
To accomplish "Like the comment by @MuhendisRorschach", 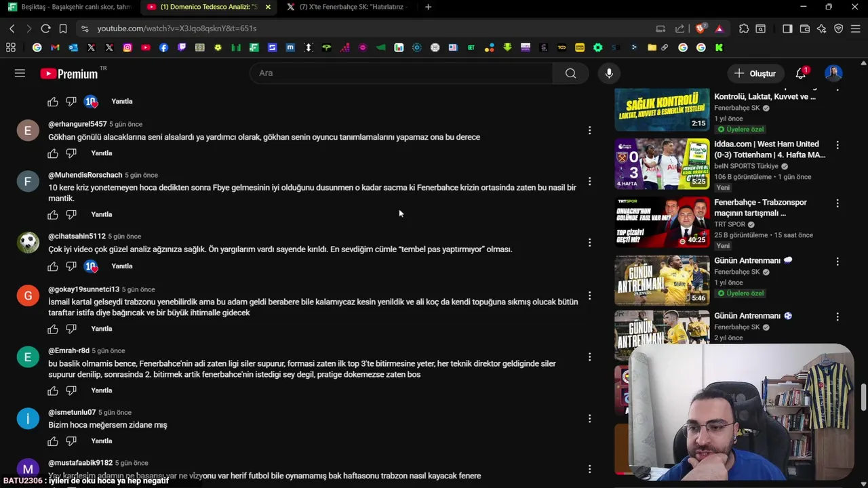I will click(x=53, y=215).
